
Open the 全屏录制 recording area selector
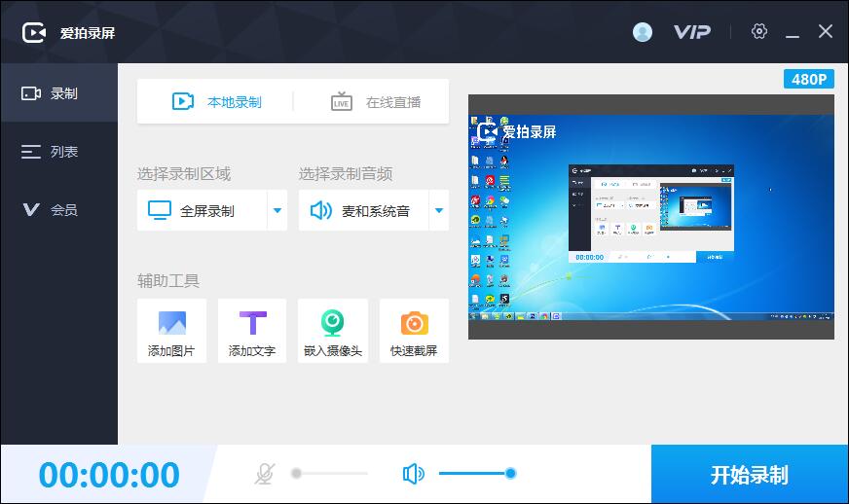click(x=202, y=210)
